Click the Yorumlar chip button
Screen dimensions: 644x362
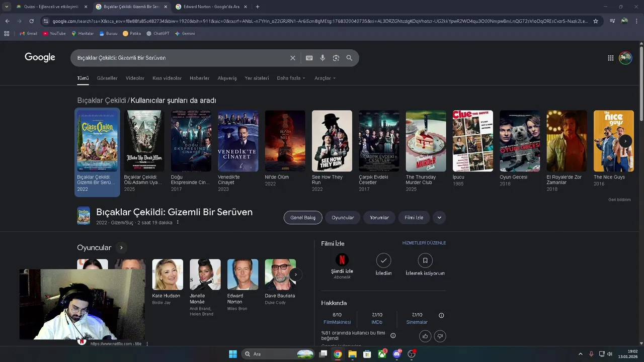379,218
